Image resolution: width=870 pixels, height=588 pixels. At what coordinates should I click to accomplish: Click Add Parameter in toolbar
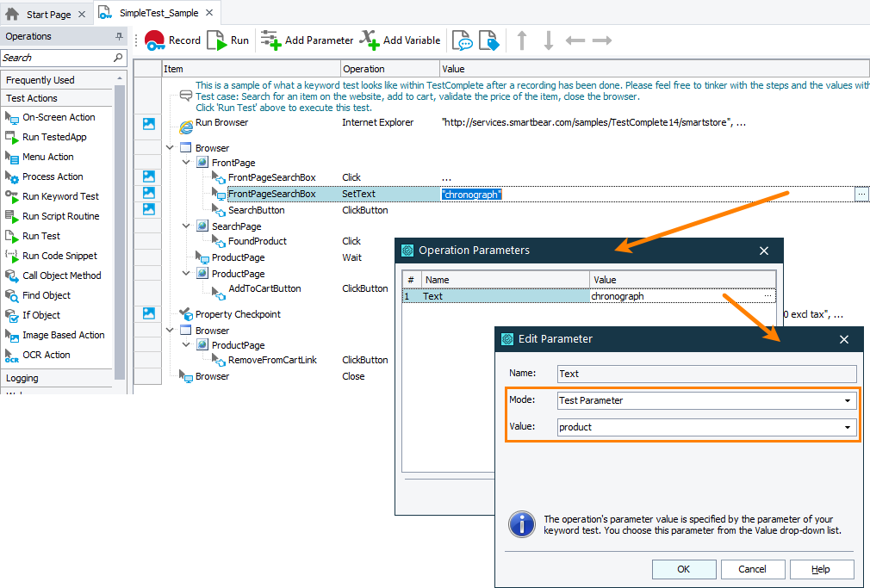tap(308, 40)
